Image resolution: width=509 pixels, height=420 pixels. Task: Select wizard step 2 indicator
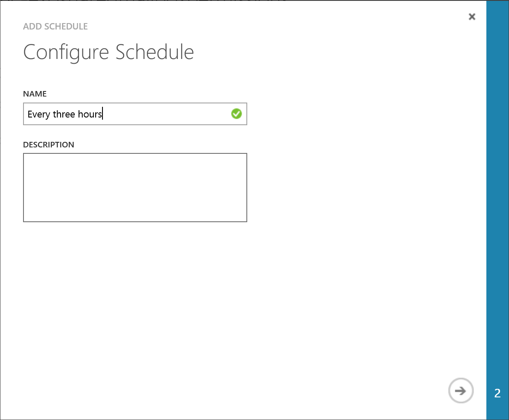point(497,393)
